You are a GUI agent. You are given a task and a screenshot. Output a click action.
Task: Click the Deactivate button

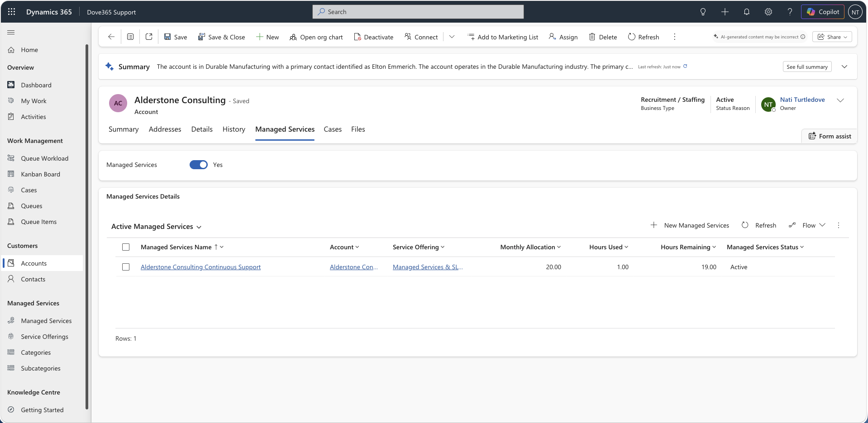[x=374, y=37]
